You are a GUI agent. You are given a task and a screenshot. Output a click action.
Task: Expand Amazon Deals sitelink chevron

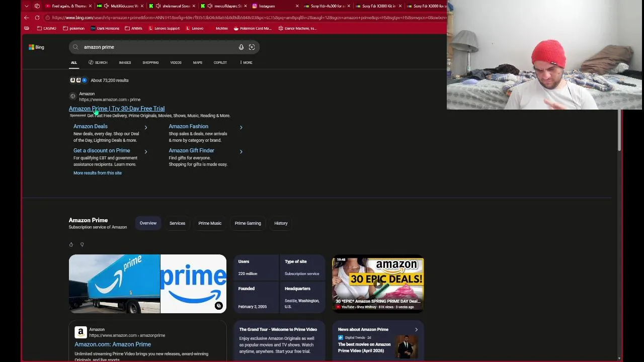(146, 127)
